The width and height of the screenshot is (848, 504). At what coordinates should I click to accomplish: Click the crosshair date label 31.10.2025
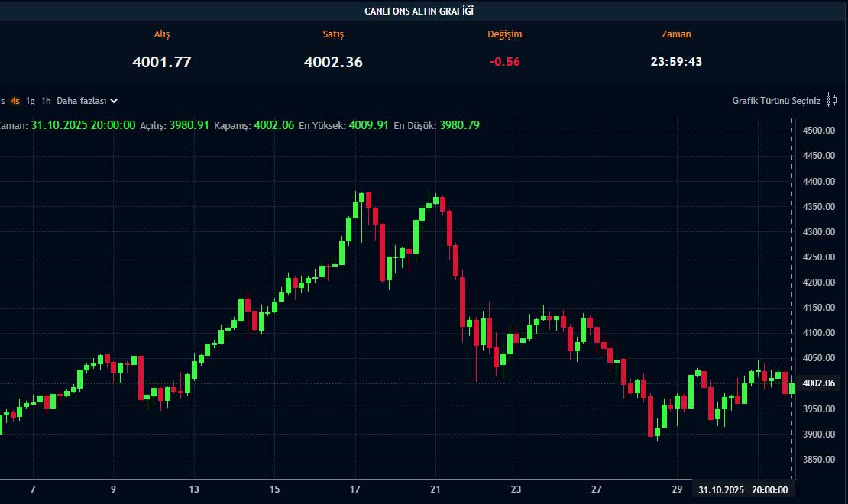[720, 490]
